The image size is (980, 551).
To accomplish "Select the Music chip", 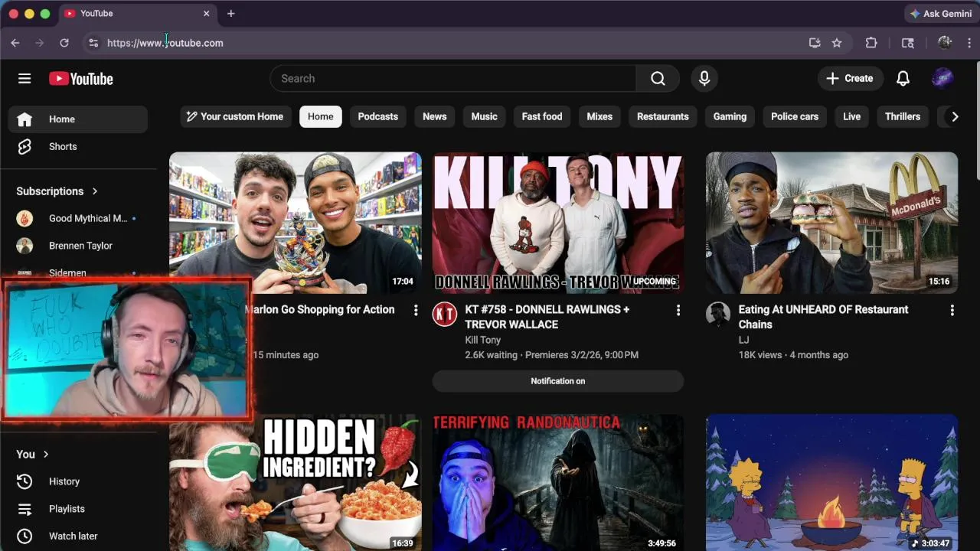I will 484,116.
